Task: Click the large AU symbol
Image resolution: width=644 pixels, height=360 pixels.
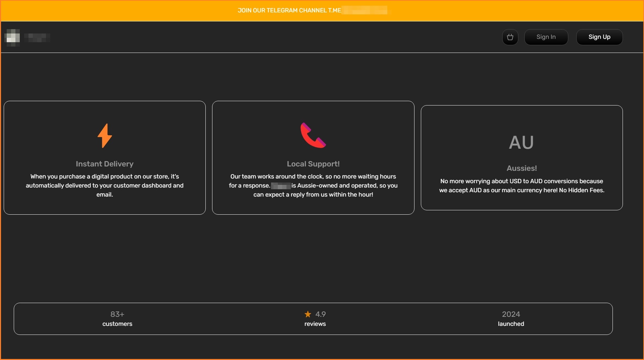Action: [521, 142]
